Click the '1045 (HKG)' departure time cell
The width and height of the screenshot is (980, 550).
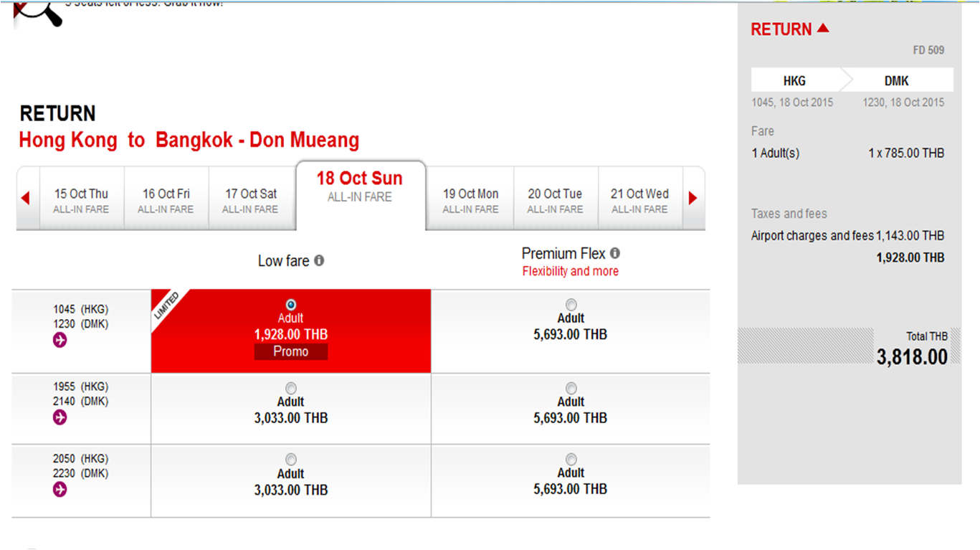[x=80, y=310]
